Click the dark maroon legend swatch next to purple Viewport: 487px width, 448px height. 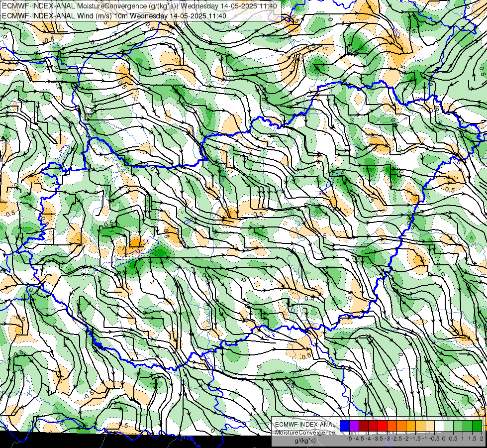point(364,426)
